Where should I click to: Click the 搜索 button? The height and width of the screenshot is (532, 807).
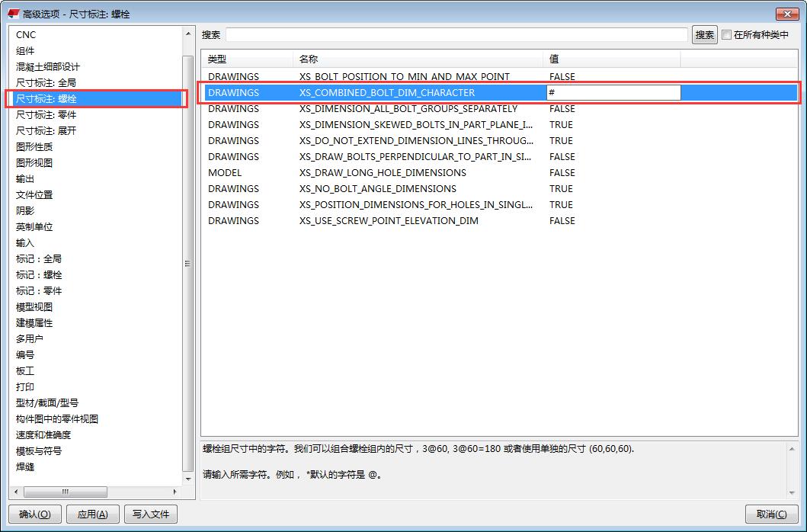click(704, 35)
